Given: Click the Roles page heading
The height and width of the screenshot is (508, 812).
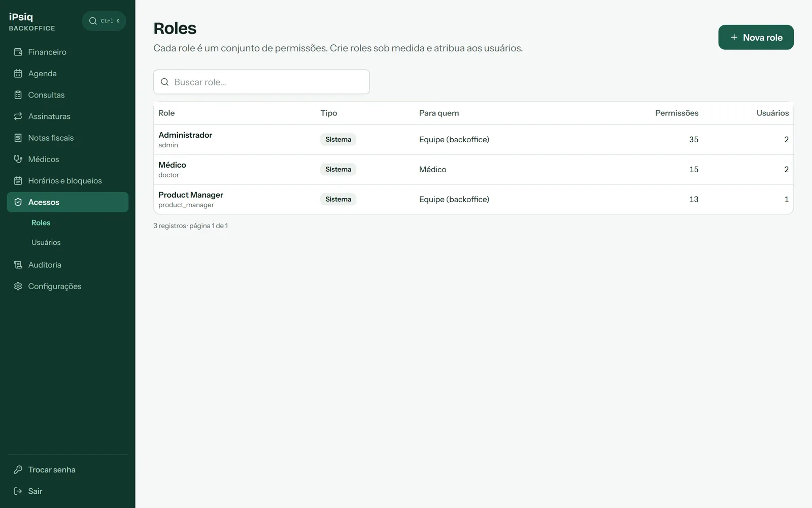Looking at the screenshot, I should [175, 28].
